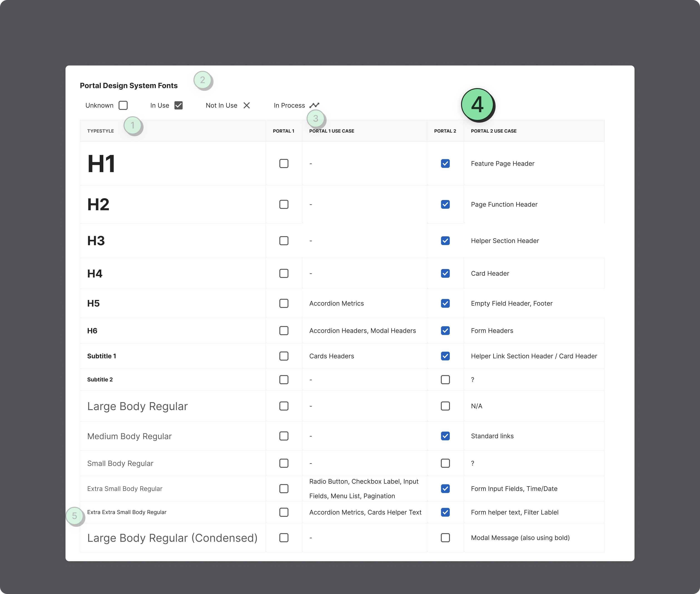
Task: Click the Portal Design System Fonts title
Action: tap(128, 86)
